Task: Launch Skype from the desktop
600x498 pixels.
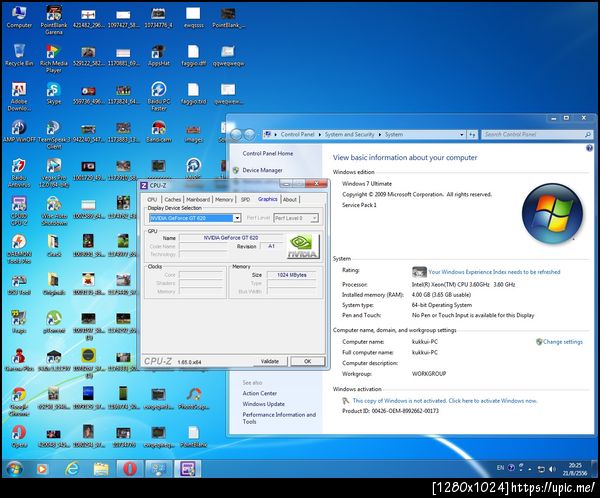Action: click(54, 94)
